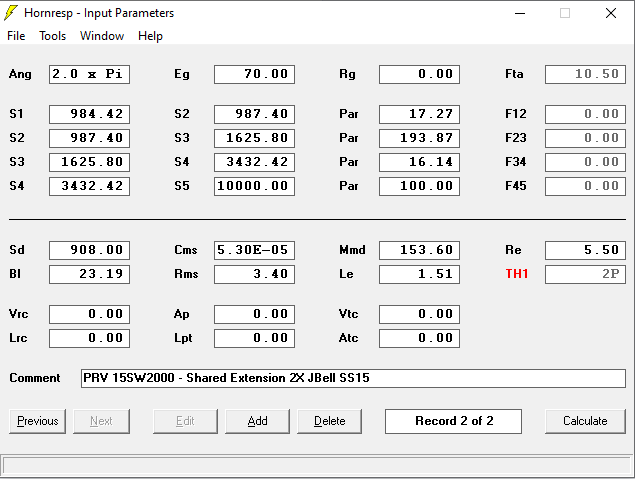Select the Vtc input field
Image resolution: width=635 pixels, height=479 pixels.
pos(420,314)
